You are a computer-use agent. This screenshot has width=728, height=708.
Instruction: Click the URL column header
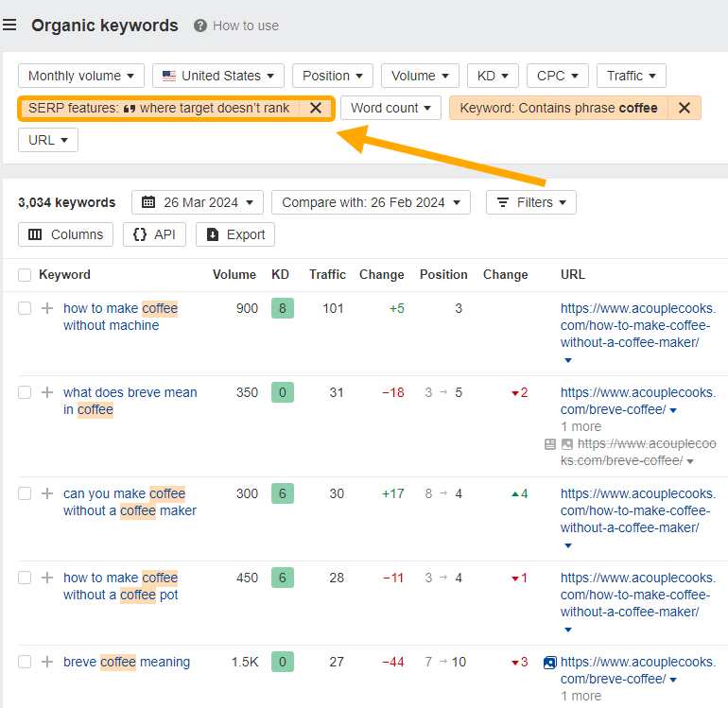572,275
